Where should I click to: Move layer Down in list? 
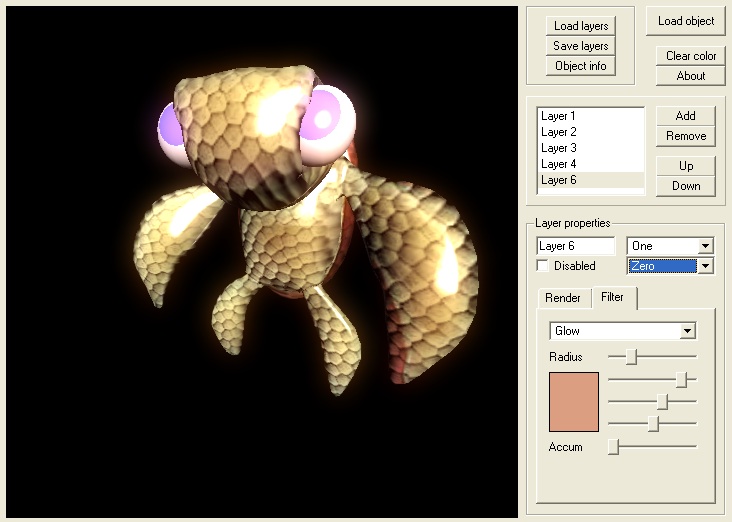(685, 186)
